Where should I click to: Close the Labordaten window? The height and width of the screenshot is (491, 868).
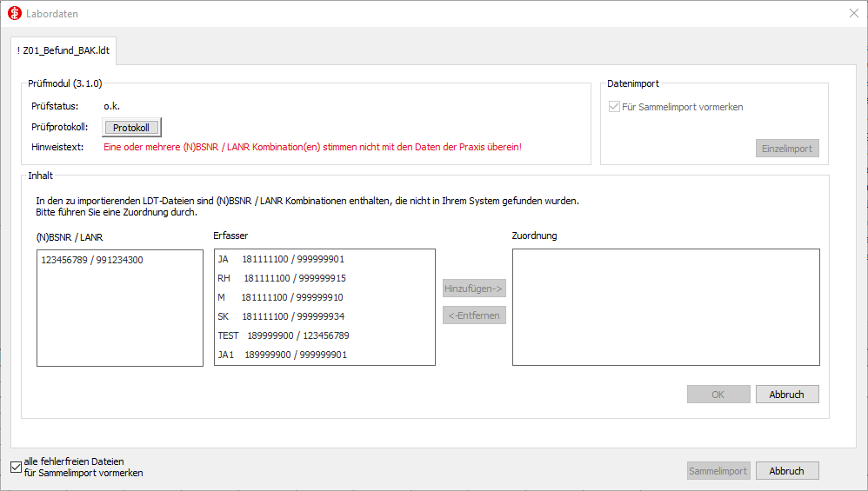coord(853,13)
